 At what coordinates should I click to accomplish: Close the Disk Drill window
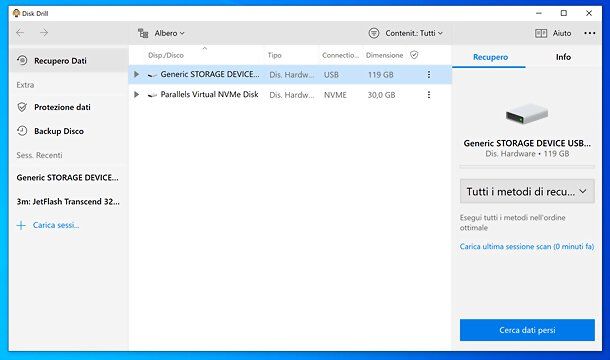coord(589,13)
